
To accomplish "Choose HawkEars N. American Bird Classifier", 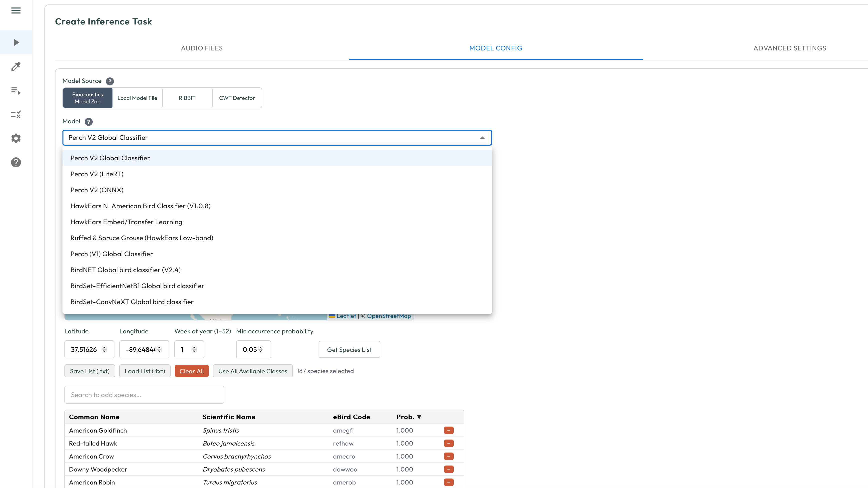I will 277,206.
